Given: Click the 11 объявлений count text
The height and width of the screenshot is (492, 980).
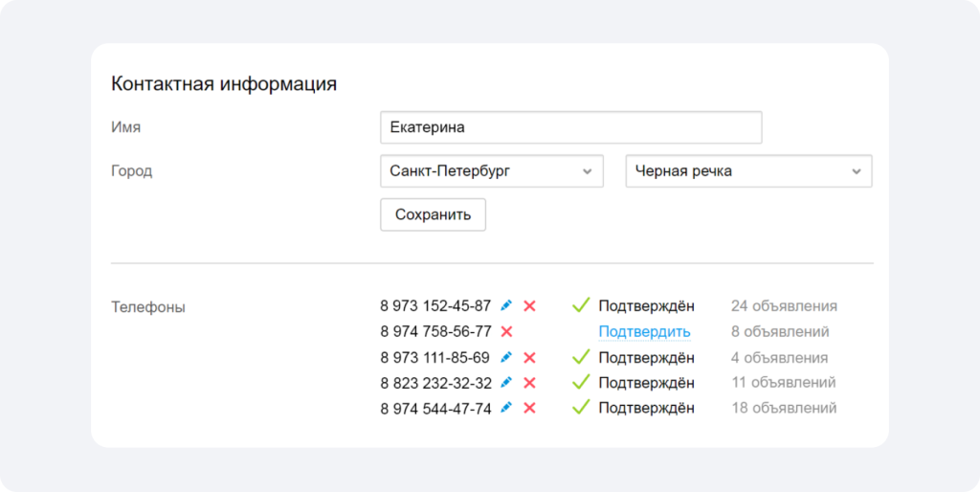Looking at the screenshot, I should pyautogui.click(x=784, y=383).
